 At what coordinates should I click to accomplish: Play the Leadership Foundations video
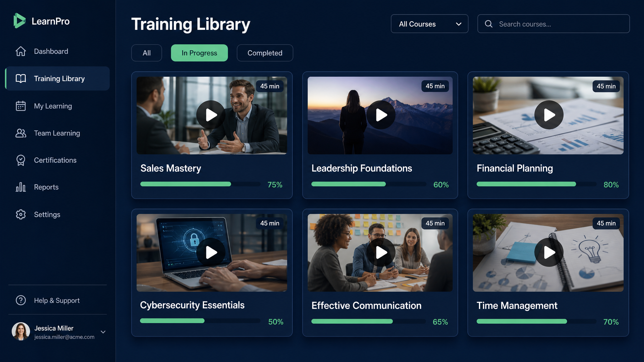(381, 115)
